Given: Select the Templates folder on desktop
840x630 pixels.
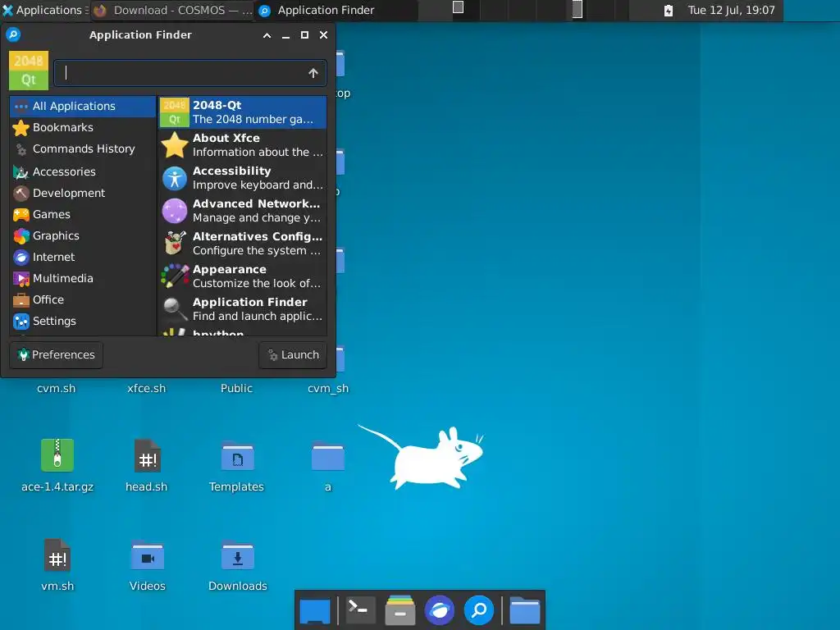Looking at the screenshot, I should (x=237, y=465).
